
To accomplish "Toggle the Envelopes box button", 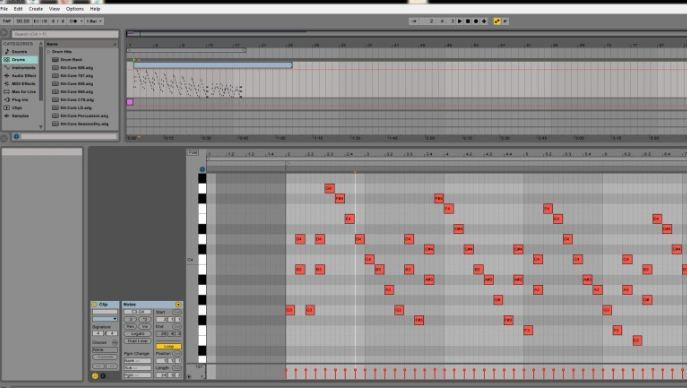I will point(103,376).
